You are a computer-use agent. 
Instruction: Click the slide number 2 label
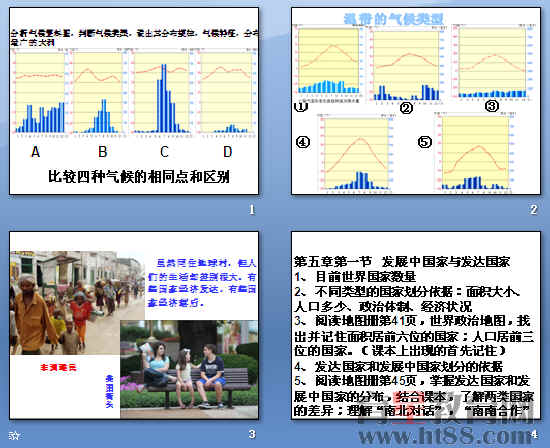[x=534, y=210]
